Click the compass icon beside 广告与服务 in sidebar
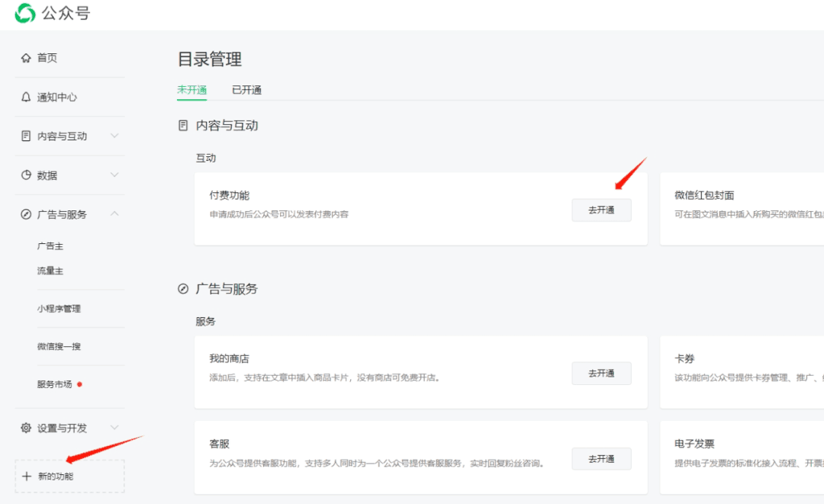The image size is (824, 504). pos(26,214)
